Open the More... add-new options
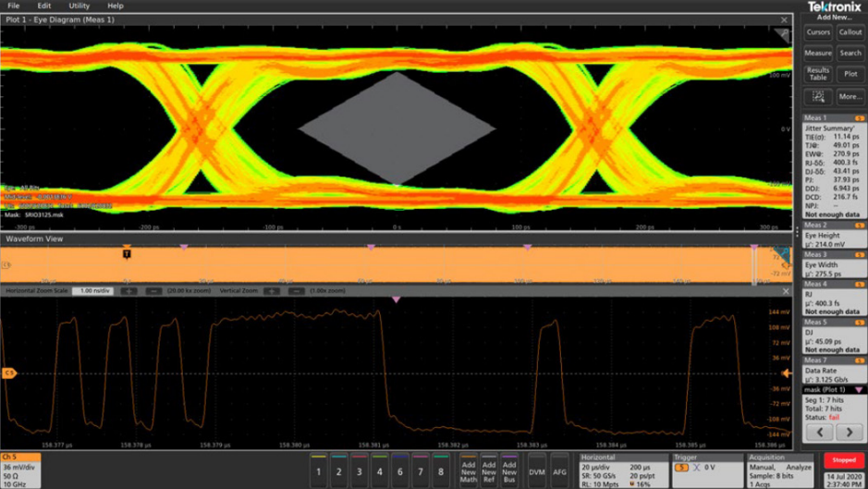Screen dimensions: 868x489 click(x=850, y=96)
